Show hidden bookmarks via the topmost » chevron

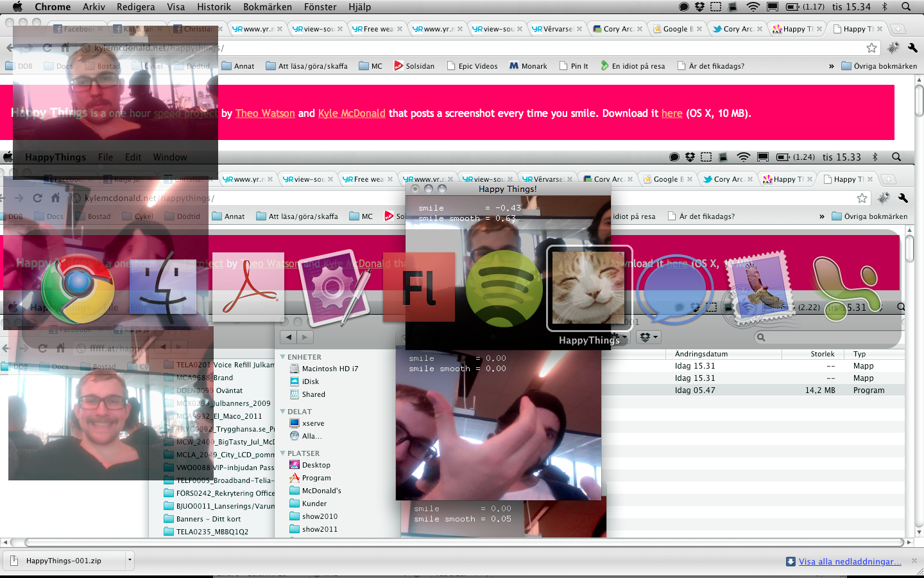pyautogui.click(x=831, y=66)
